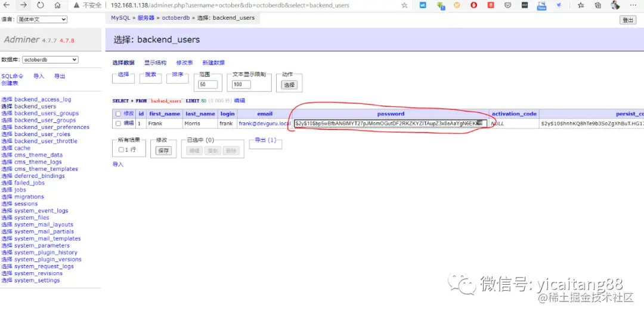Open the backend_access_log table in sidebar
This screenshot has height=314, width=644.
coord(43,100)
